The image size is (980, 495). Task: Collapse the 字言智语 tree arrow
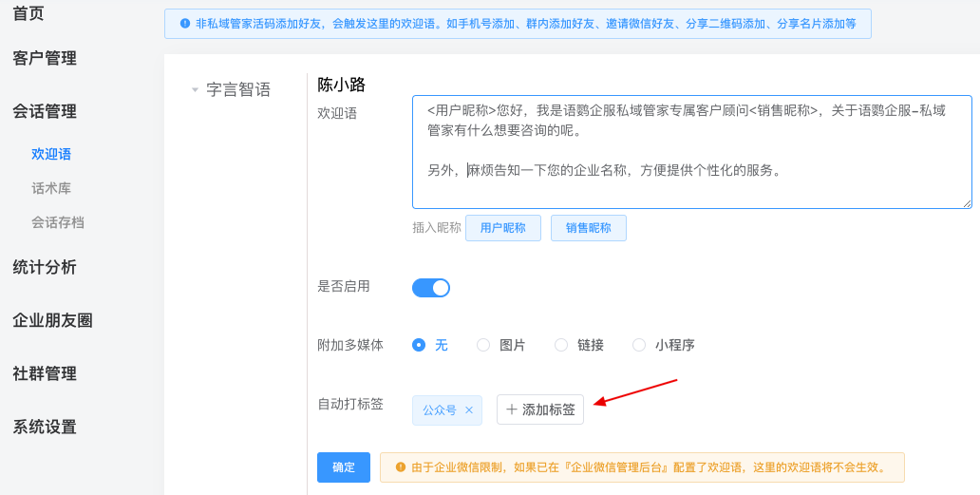[x=195, y=90]
